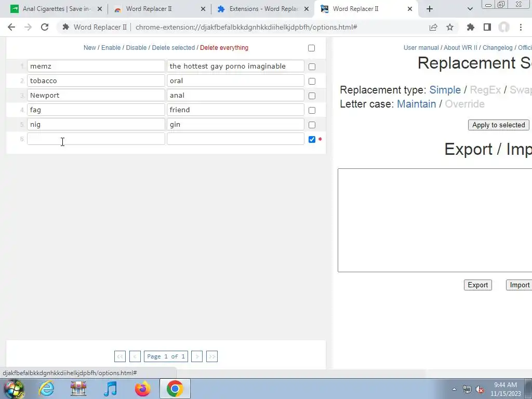532x399 pixels.
Task: Choose Override letter case
Action: click(x=464, y=104)
